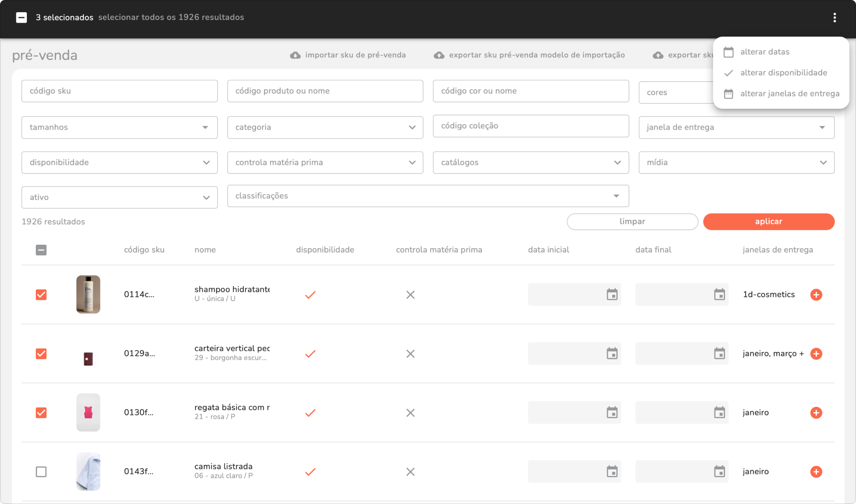Click the pink regata básica thumbnail
The height and width of the screenshot is (504, 856).
[x=88, y=413]
